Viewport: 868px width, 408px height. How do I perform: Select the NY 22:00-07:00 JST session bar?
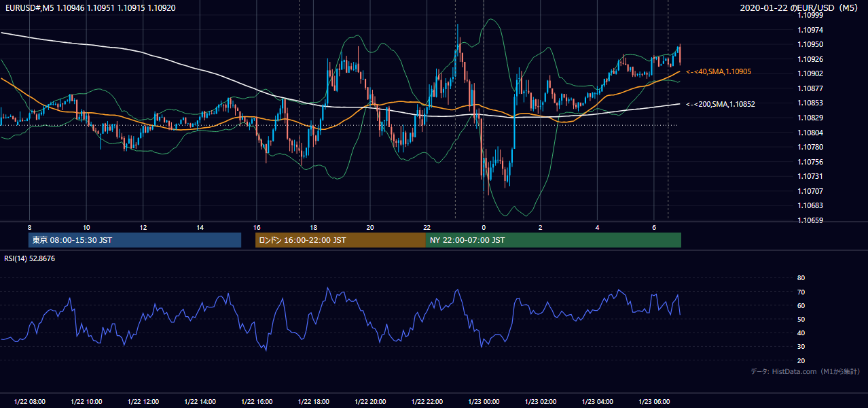pyautogui.click(x=554, y=240)
